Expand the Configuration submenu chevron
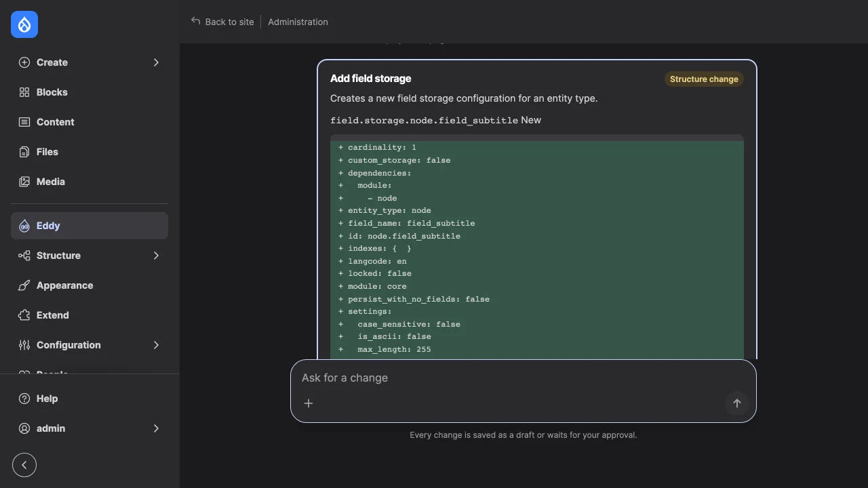868x488 pixels. (x=156, y=345)
